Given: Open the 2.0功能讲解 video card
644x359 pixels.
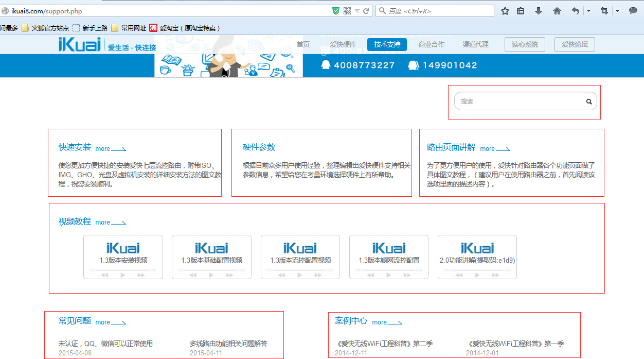Looking at the screenshot, I should 477,257.
